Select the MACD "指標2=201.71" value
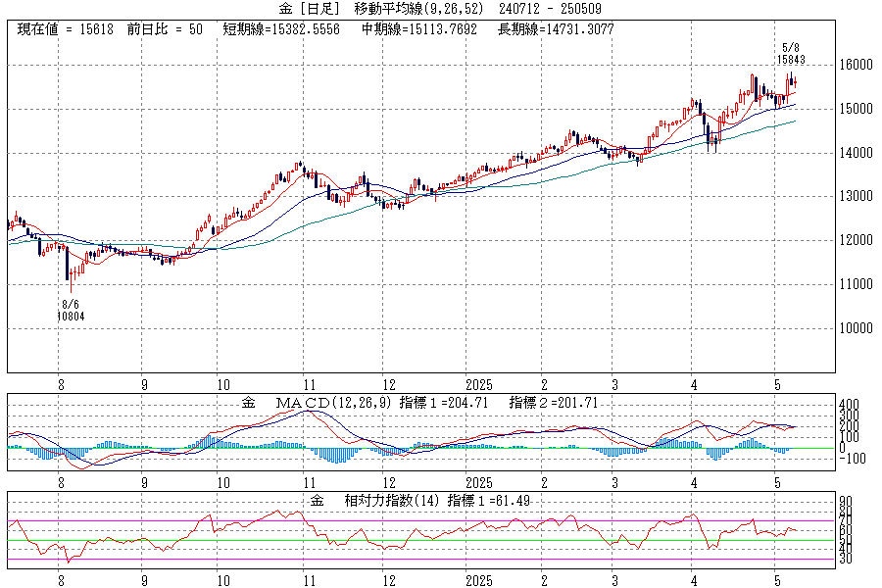 tap(554, 403)
